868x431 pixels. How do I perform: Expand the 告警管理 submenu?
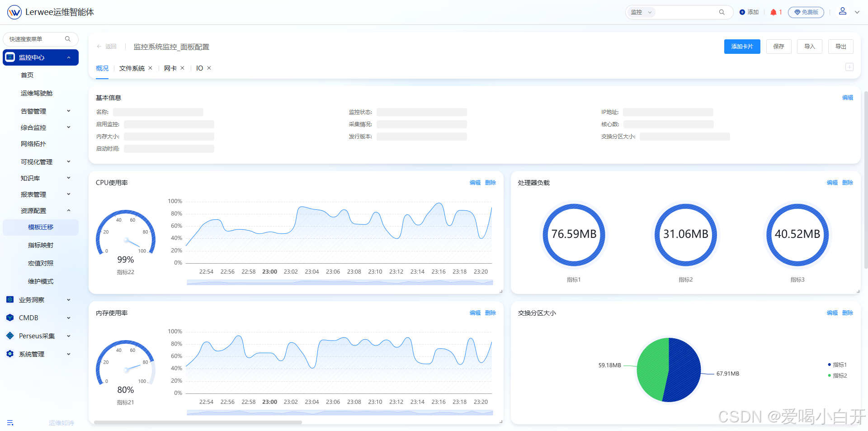click(69, 111)
